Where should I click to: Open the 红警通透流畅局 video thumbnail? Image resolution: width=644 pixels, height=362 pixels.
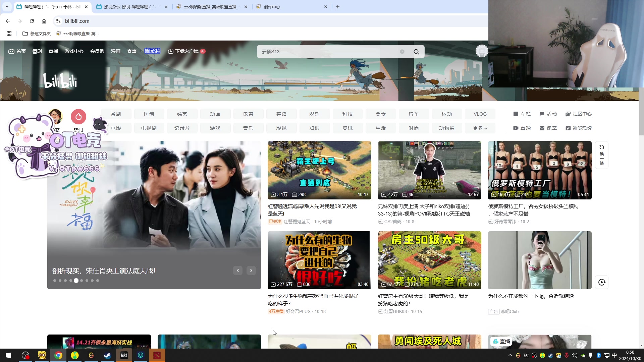[x=319, y=170]
